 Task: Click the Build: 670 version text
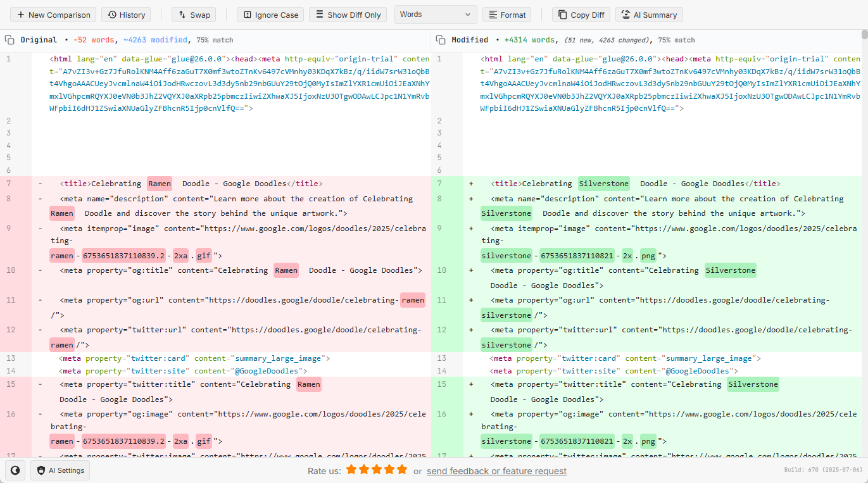click(823, 470)
